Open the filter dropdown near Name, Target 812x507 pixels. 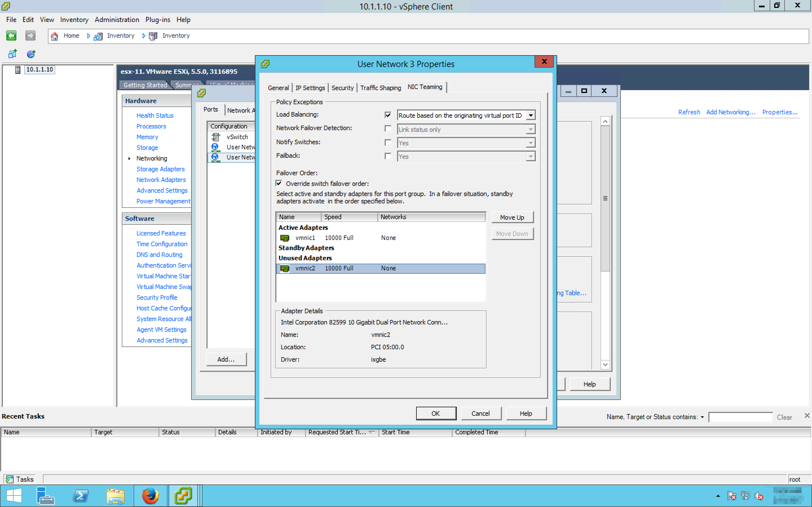702,417
